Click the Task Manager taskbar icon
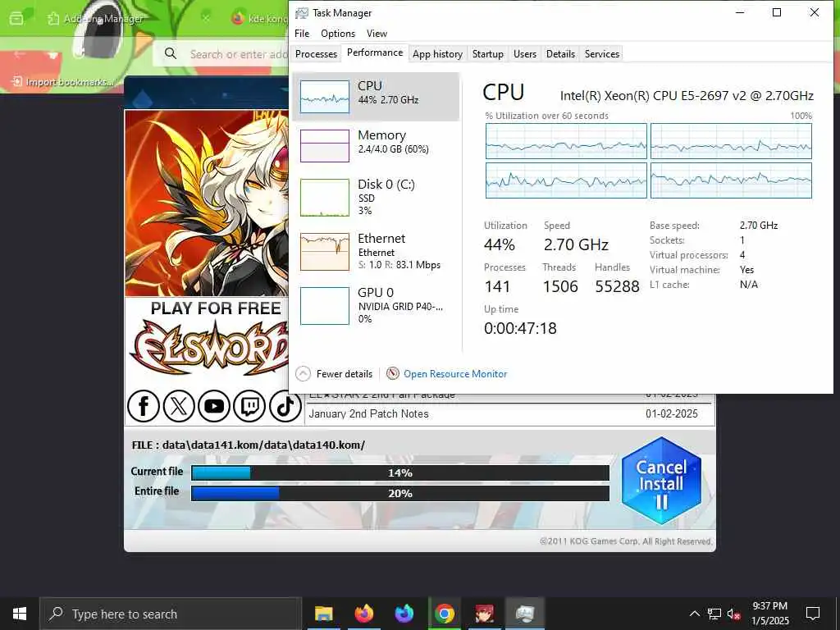This screenshot has height=630, width=840. click(x=524, y=614)
